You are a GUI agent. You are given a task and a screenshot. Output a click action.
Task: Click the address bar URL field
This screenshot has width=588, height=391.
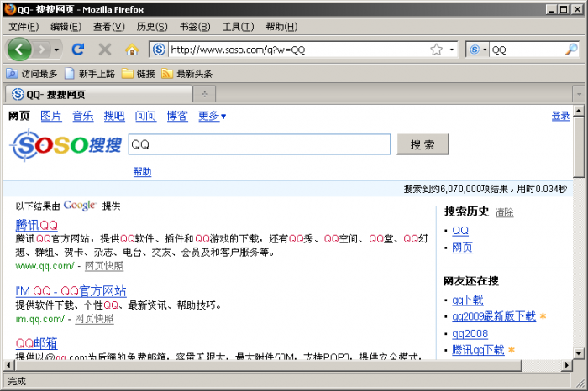tap(298, 50)
